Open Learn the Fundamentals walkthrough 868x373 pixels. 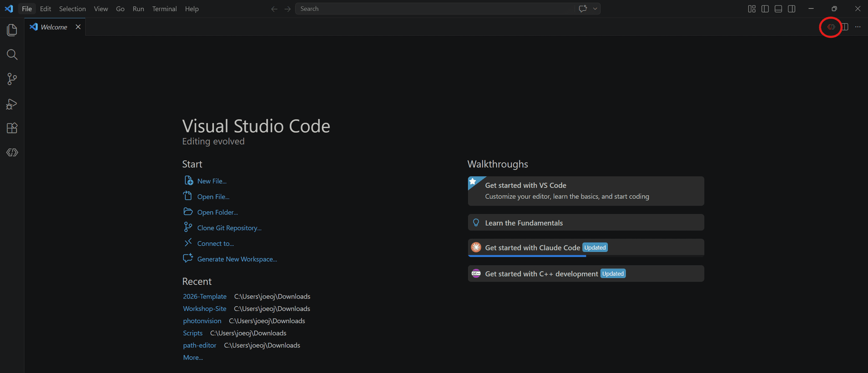[x=586, y=223]
